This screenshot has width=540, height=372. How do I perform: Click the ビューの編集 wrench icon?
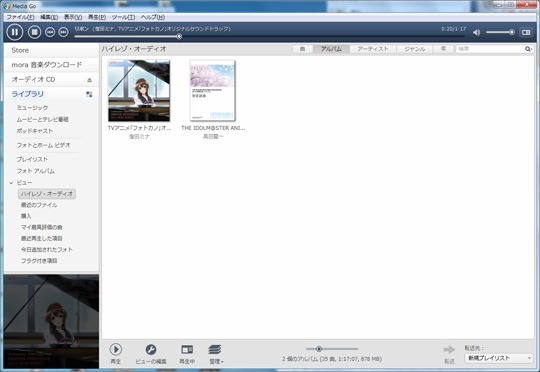(x=150, y=350)
